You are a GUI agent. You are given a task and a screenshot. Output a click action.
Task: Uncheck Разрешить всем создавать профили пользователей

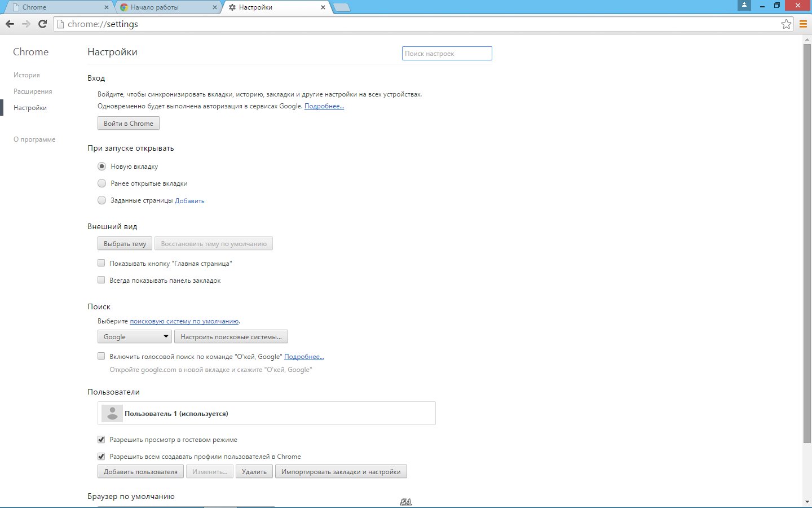(101, 456)
